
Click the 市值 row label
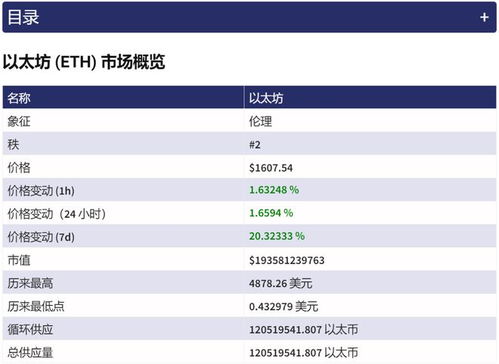pos(19,260)
